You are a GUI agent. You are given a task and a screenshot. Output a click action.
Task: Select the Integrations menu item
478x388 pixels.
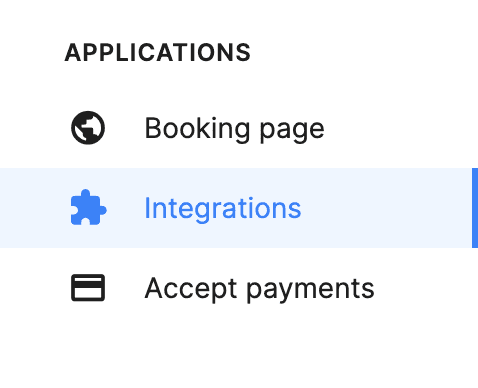(x=239, y=208)
